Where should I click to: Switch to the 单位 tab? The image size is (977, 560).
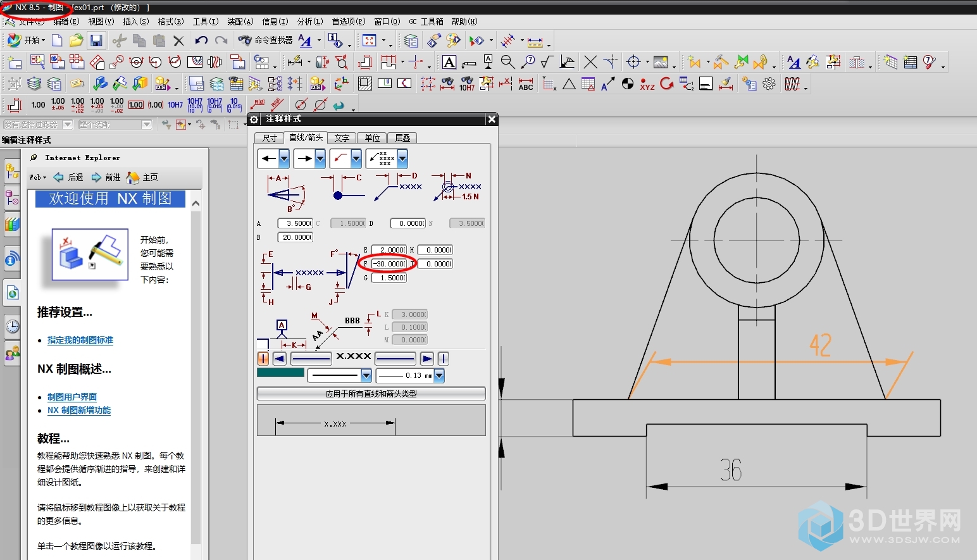click(372, 138)
